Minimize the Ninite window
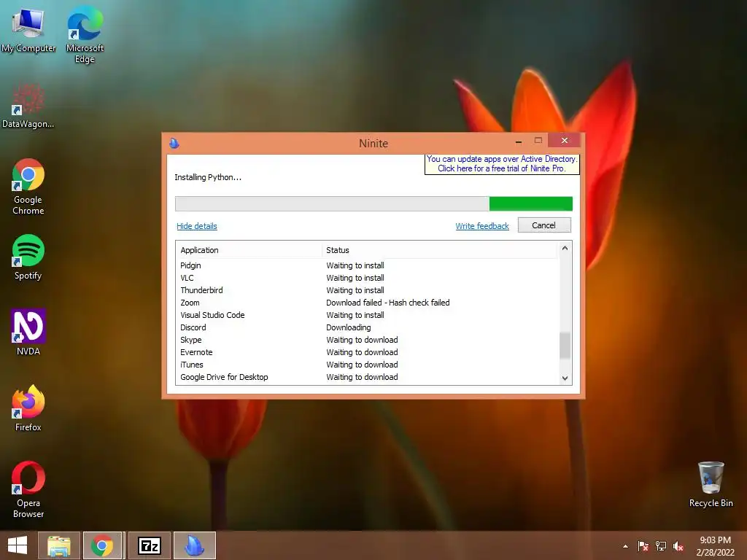Image resolution: width=747 pixels, height=560 pixels. pos(519,141)
